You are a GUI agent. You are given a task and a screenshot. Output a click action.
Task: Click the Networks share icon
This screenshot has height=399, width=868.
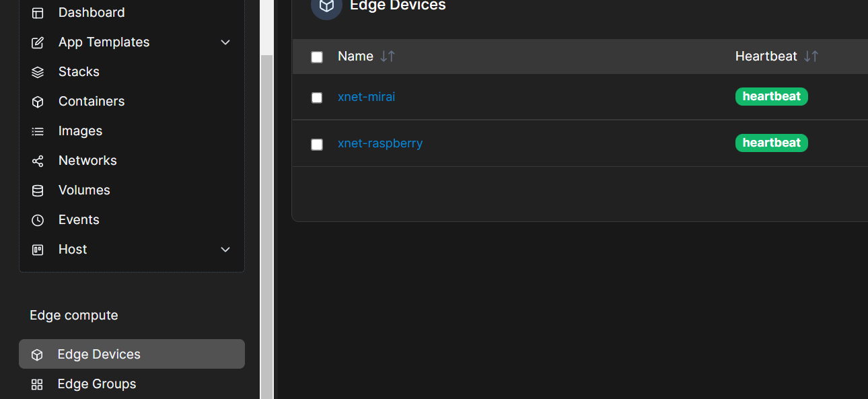(x=36, y=160)
